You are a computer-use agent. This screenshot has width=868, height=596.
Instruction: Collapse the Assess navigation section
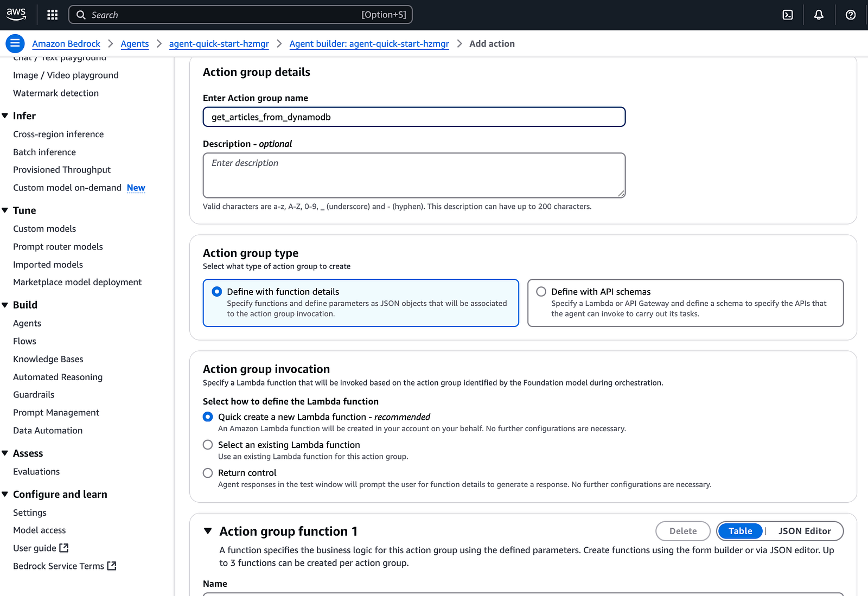(5, 453)
